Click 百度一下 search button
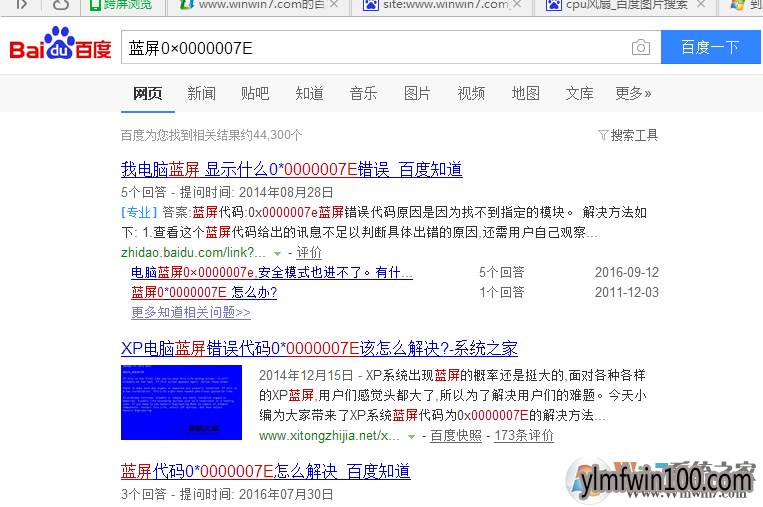Screen dimensions: 763x507 [710, 47]
